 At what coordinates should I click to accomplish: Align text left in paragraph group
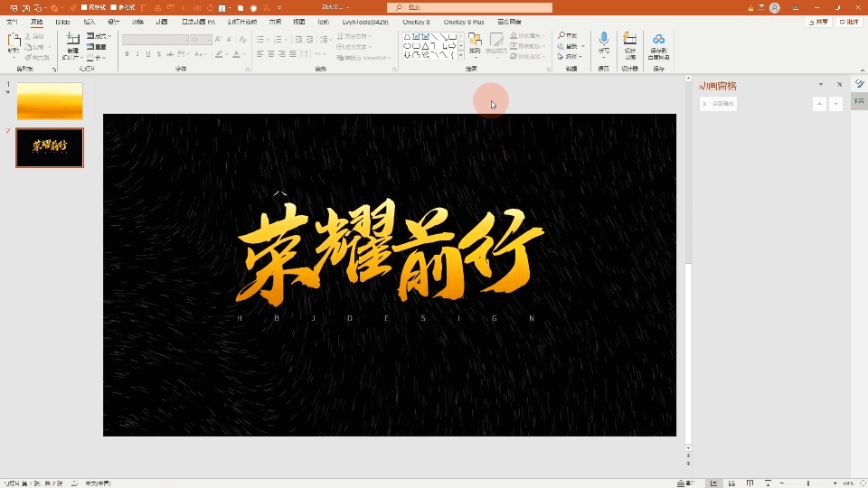coord(260,54)
